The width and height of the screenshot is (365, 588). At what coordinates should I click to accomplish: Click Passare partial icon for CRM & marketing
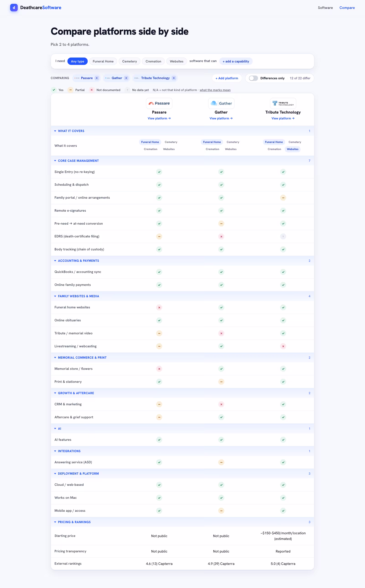[x=159, y=404]
